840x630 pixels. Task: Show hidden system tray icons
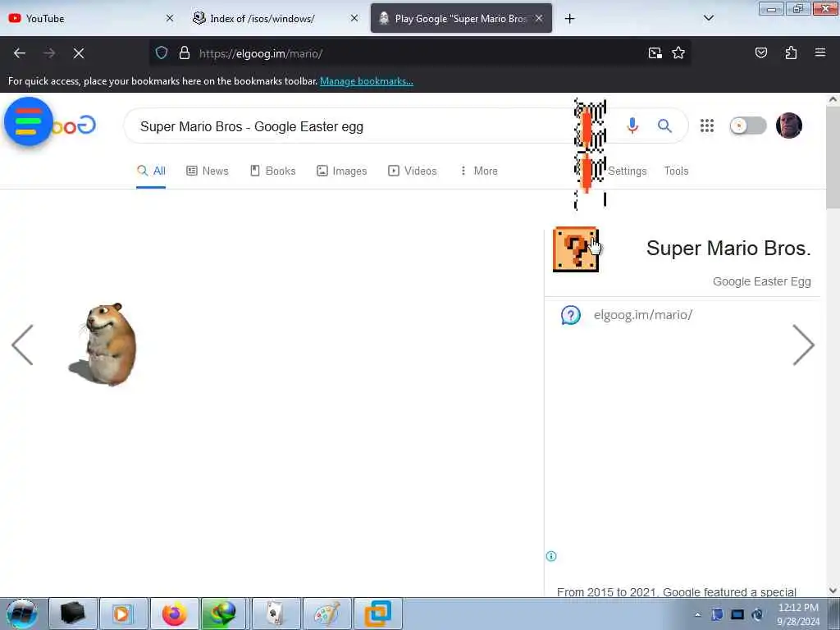pos(697,615)
